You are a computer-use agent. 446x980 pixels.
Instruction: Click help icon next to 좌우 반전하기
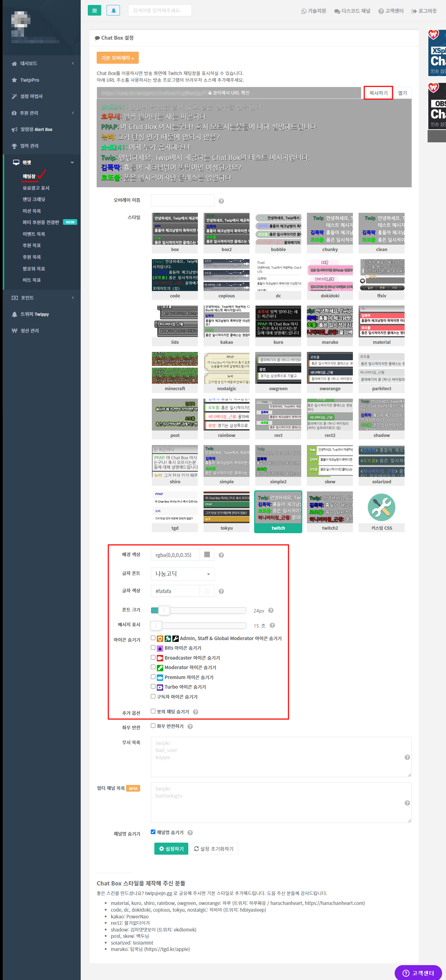point(190,726)
